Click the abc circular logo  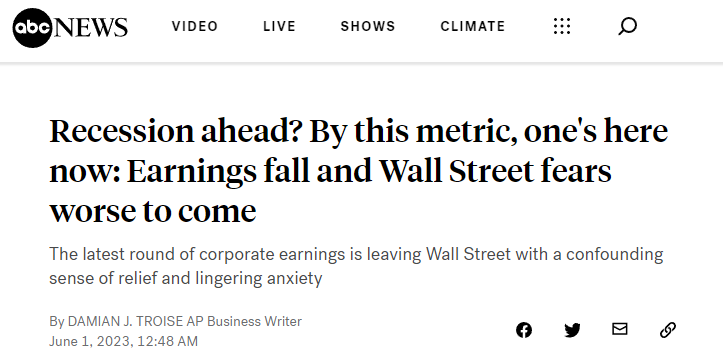click(x=32, y=28)
